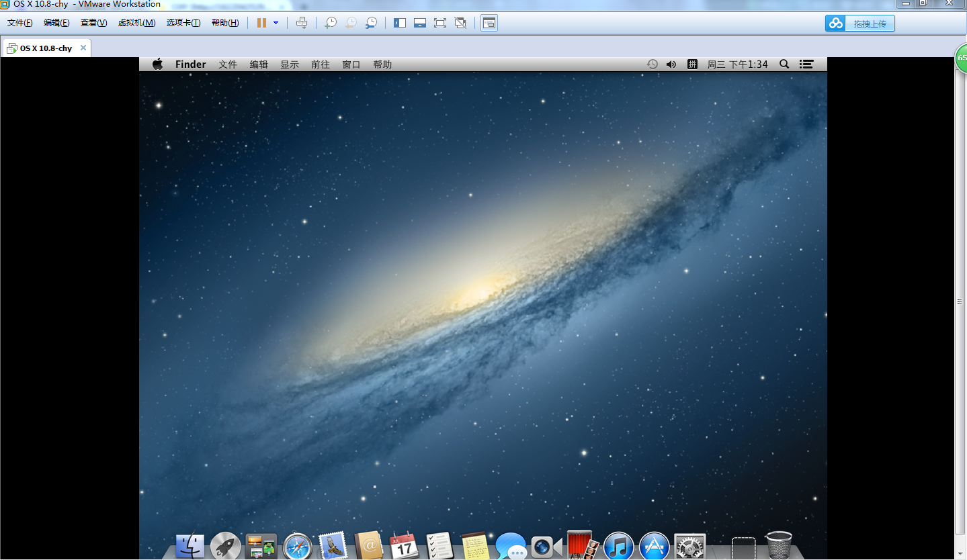Open the macOS 文件 menu
Viewport: 967px width, 560px height.
click(x=228, y=64)
